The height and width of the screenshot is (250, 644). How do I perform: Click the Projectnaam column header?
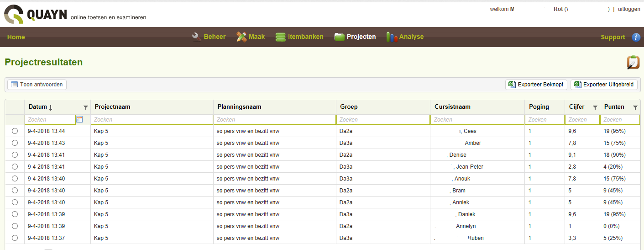(112, 107)
